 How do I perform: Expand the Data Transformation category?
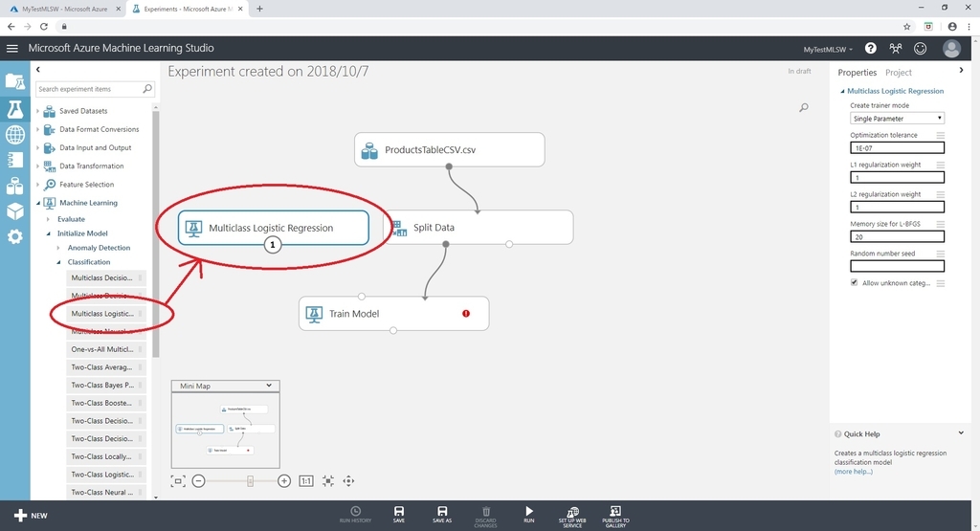coord(37,166)
